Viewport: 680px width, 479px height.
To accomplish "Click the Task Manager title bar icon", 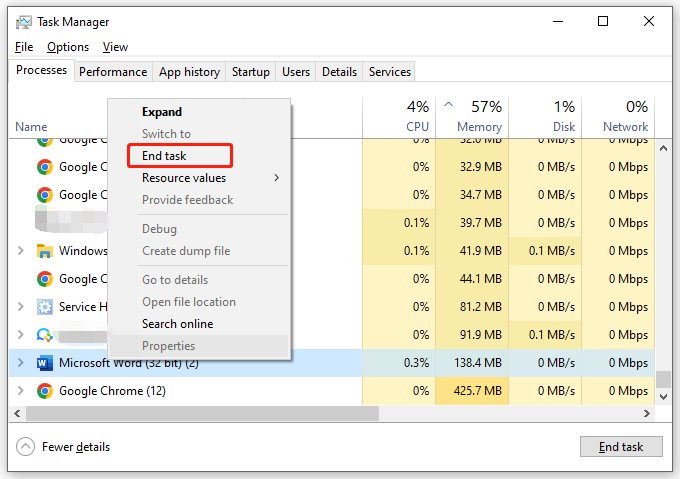I will 24,21.
